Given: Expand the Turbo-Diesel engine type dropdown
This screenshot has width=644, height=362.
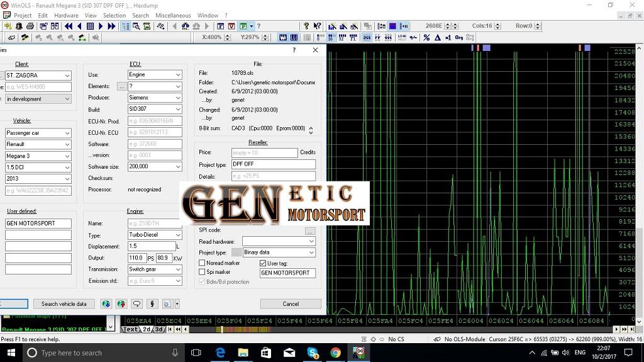Looking at the screenshot, I should coord(154,235).
